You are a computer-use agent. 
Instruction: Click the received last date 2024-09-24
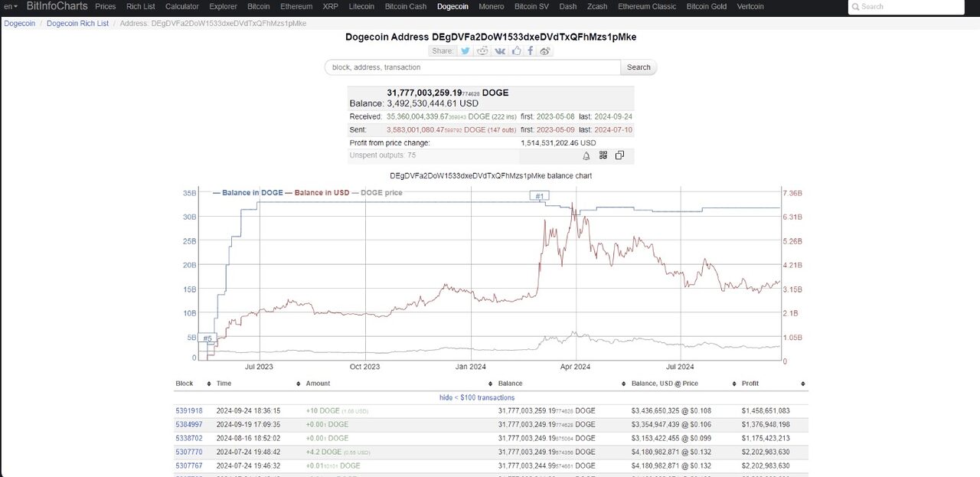(613, 116)
